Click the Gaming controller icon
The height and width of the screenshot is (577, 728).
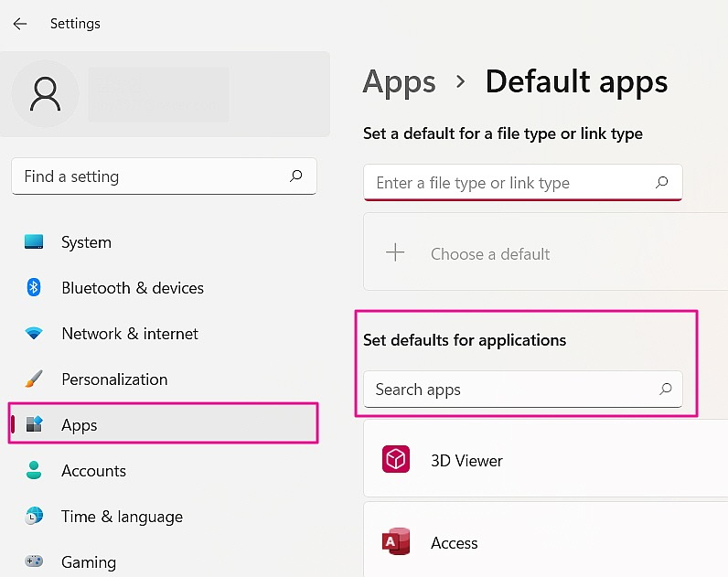(34, 561)
